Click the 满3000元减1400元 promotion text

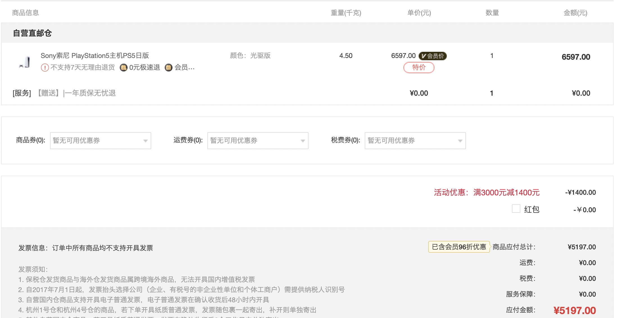tap(506, 192)
